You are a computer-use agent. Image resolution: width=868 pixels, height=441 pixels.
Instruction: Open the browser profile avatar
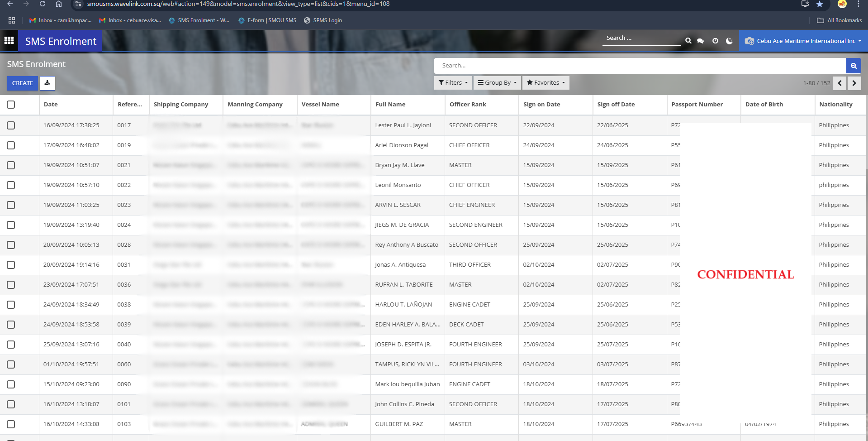point(842,4)
